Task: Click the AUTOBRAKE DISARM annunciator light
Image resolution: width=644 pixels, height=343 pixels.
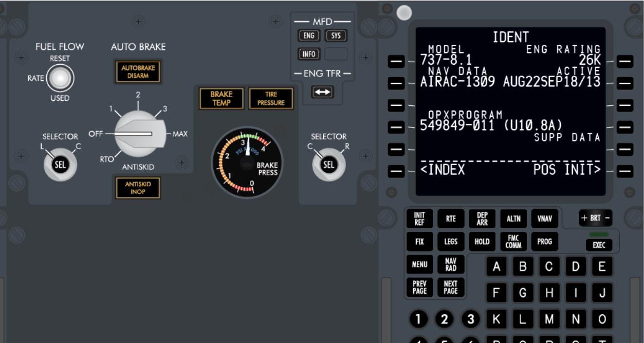Action: click(x=138, y=71)
